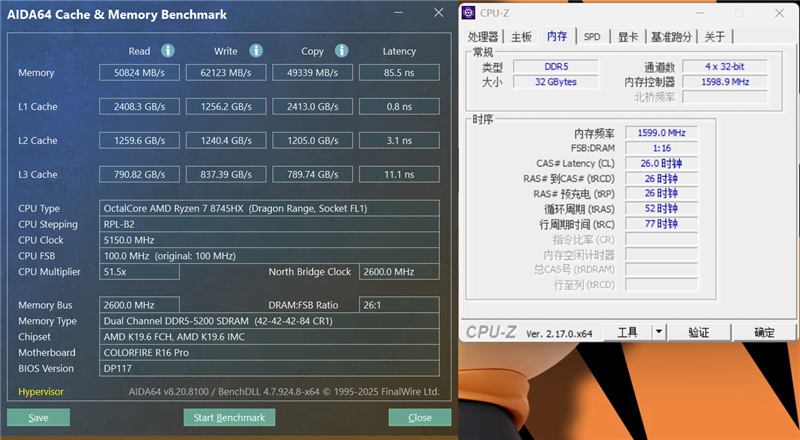Click Memory Type Dual Channel DDR5-5200 field
The width and height of the screenshot is (800, 440).
pos(269,321)
